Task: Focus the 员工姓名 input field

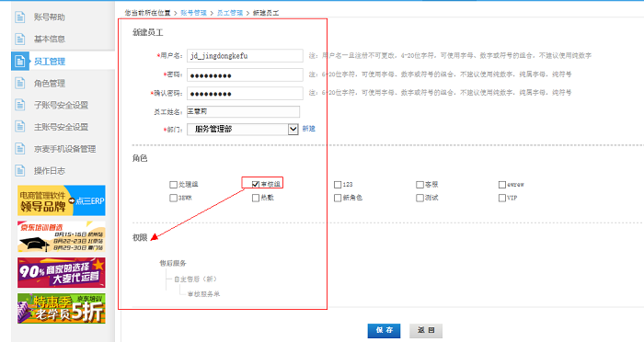Action: 243,111
